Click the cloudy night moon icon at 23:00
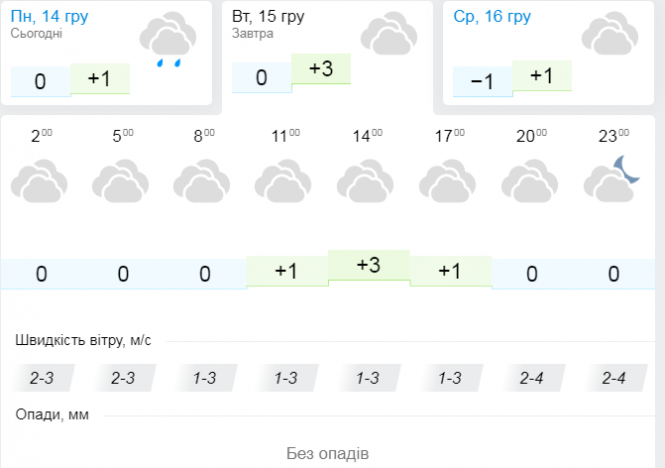665x468 pixels. [612, 180]
